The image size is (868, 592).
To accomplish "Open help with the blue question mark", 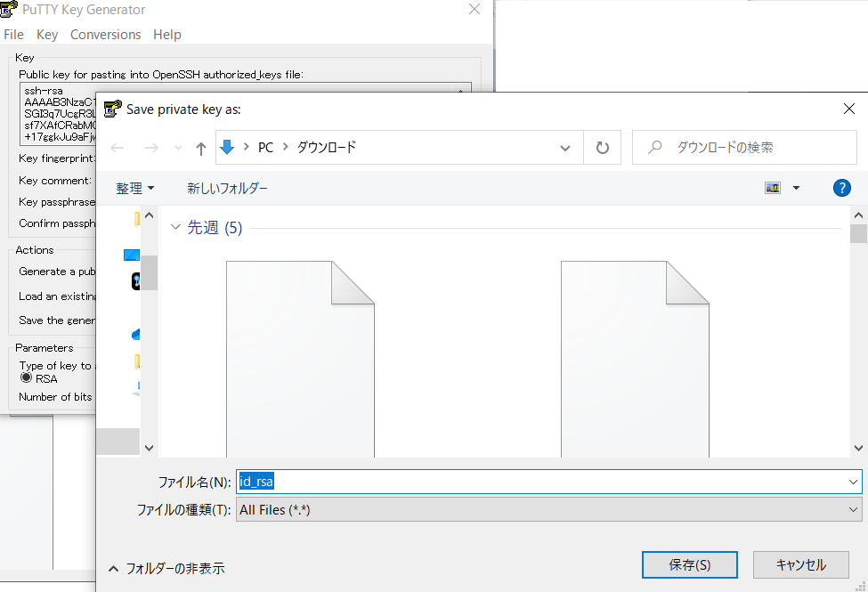I will 841,188.
